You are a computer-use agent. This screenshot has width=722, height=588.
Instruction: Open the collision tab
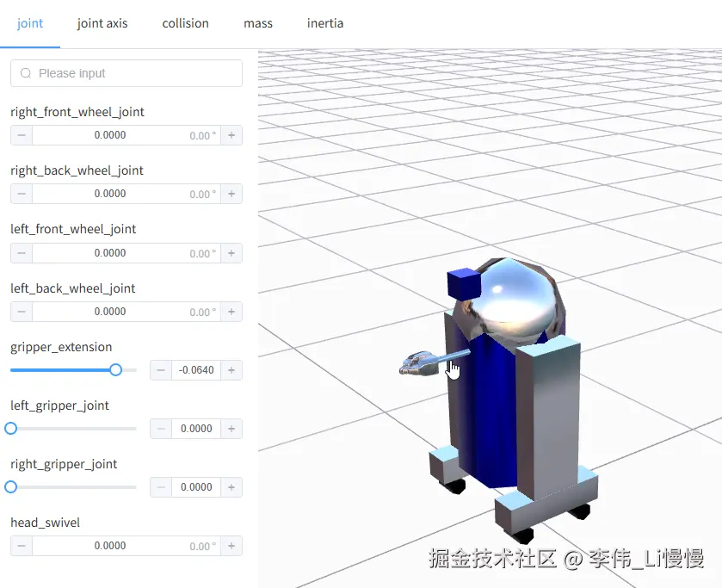(x=185, y=23)
